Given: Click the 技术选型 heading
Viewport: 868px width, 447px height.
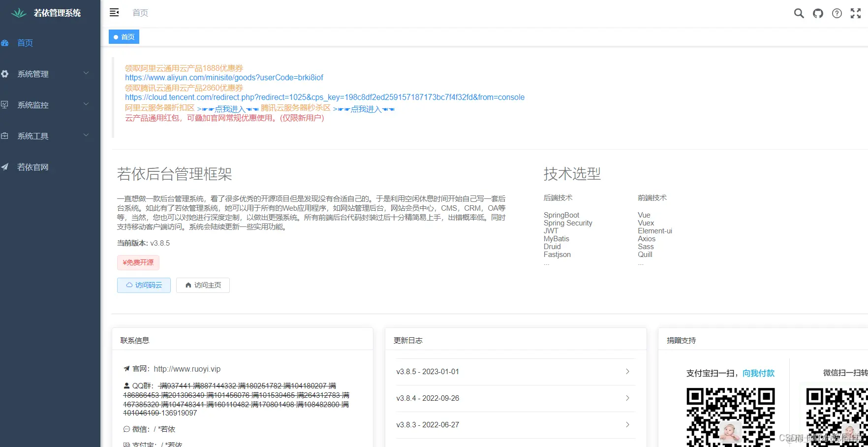Looking at the screenshot, I should click(x=572, y=174).
